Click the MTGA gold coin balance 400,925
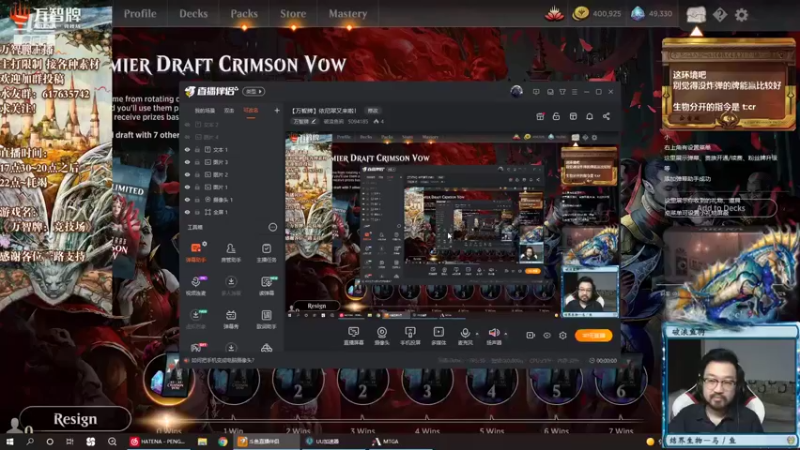This screenshot has width=800, height=450. tap(596, 14)
